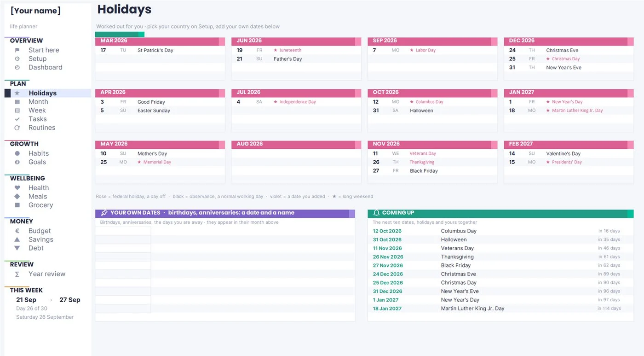Open the Meals page
Image resolution: width=644 pixels, height=356 pixels.
[x=38, y=196]
